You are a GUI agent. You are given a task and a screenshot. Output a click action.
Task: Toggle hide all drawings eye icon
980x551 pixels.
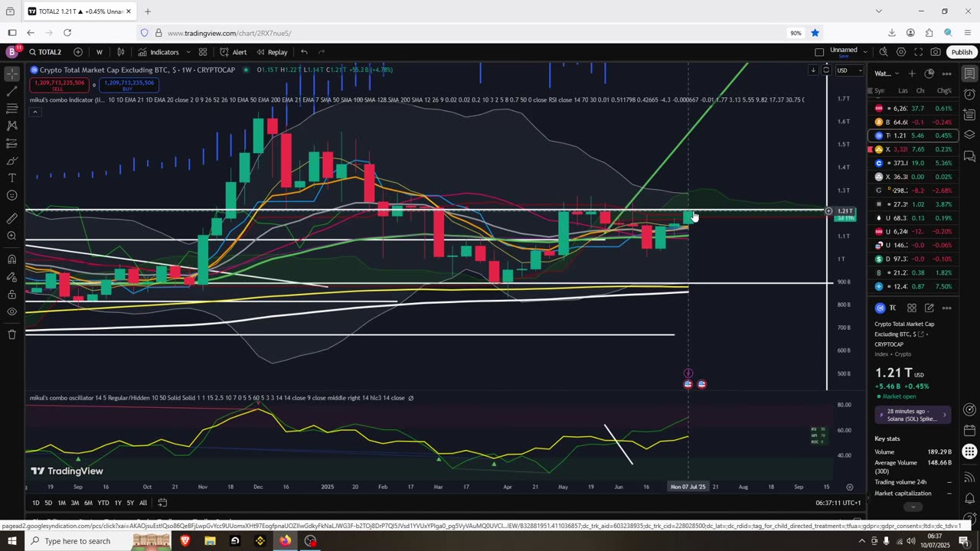pos(11,311)
